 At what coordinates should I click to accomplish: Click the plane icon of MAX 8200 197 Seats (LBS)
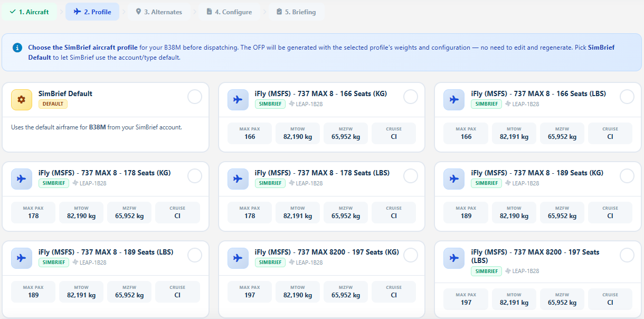click(x=454, y=258)
